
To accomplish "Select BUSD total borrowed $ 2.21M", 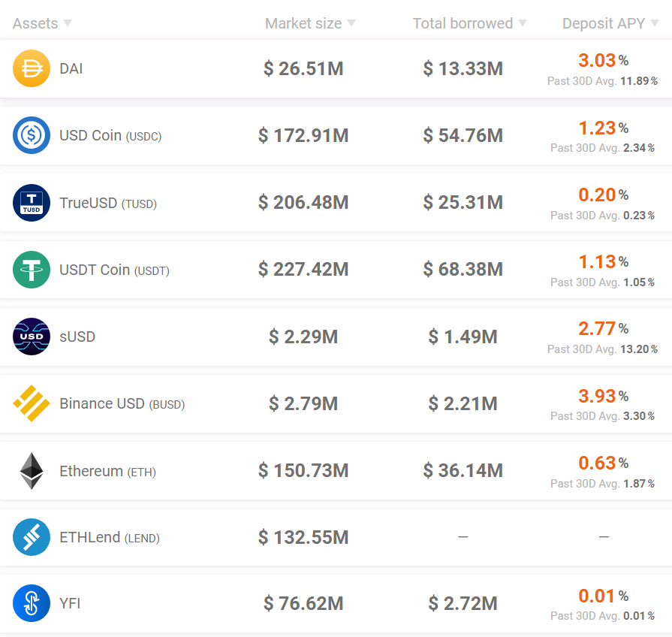I will [463, 403].
